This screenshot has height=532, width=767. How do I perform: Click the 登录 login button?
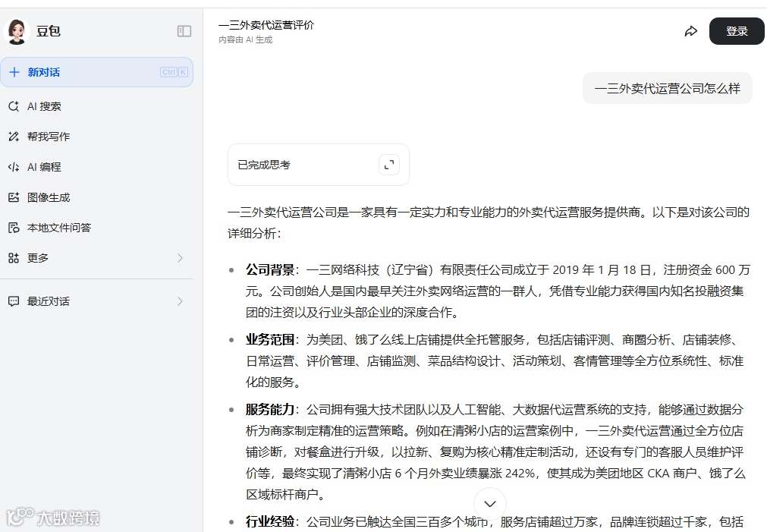737,31
